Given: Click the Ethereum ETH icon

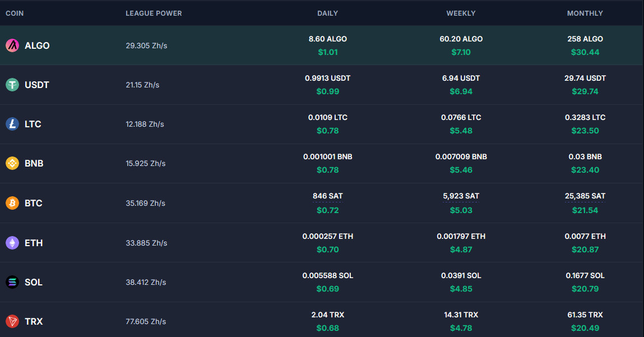Looking at the screenshot, I should click(12, 243).
